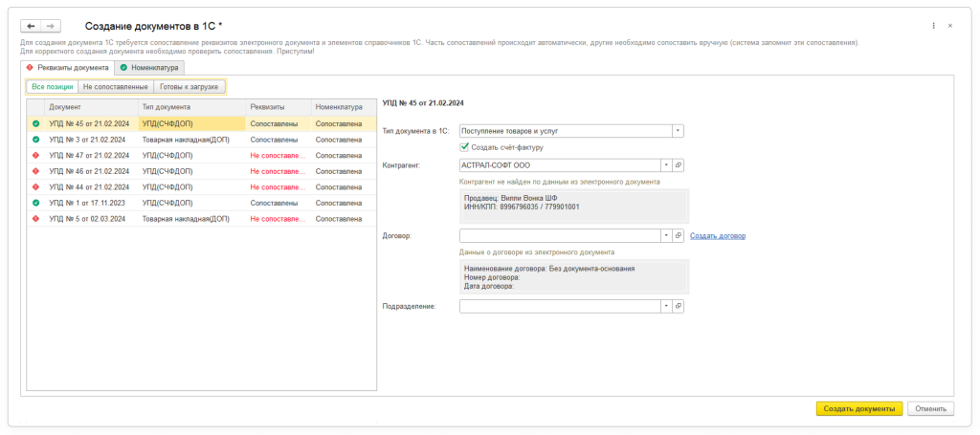Click the Подразделение input field

(x=560, y=307)
